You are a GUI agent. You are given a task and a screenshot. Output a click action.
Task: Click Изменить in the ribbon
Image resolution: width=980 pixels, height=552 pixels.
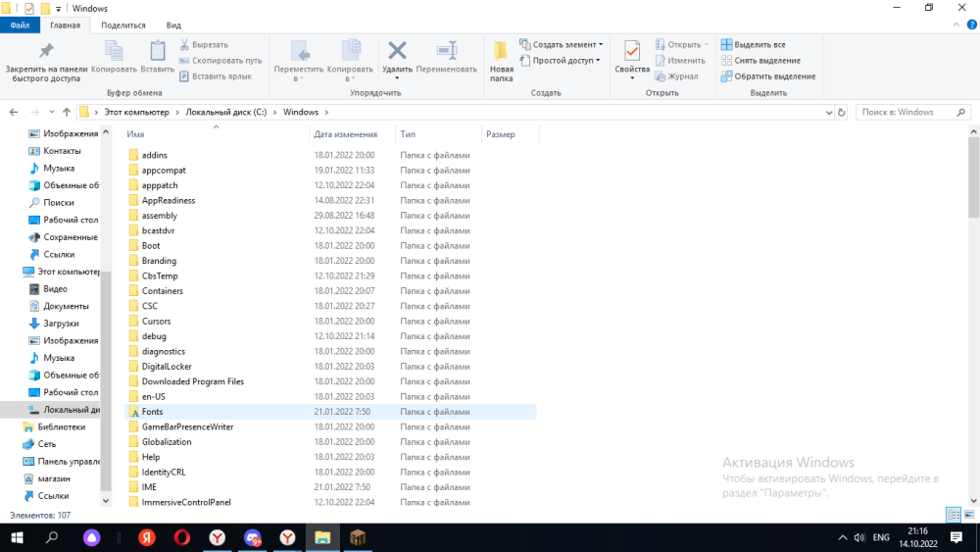click(680, 61)
